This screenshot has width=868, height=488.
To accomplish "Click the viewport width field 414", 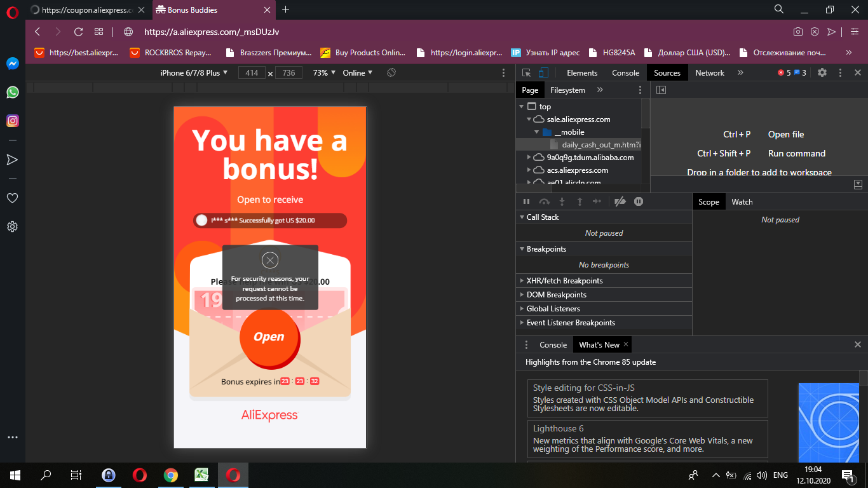I will [252, 72].
